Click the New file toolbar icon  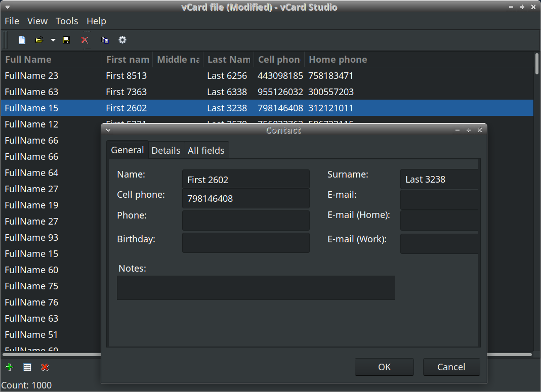[x=22, y=40]
